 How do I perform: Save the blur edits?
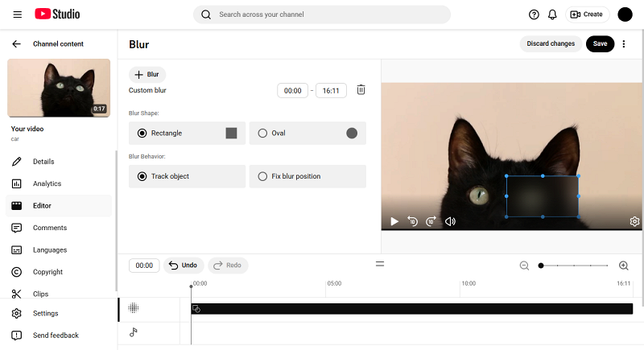tap(600, 44)
